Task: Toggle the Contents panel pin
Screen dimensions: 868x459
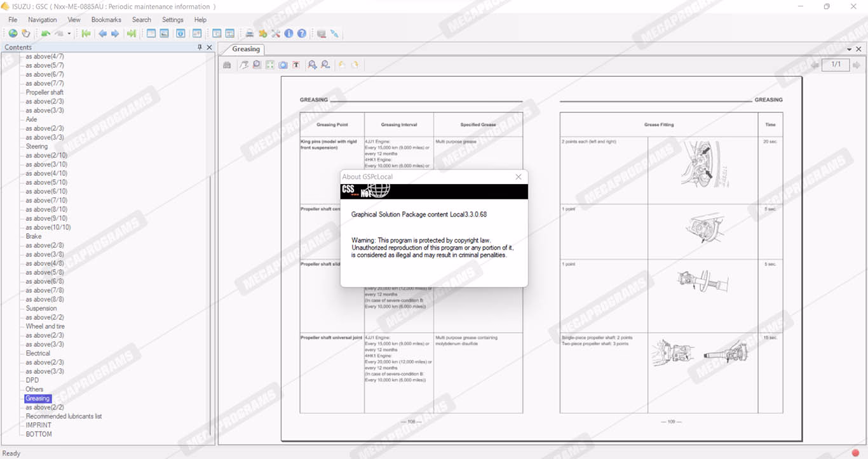Action: tap(200, 48)
